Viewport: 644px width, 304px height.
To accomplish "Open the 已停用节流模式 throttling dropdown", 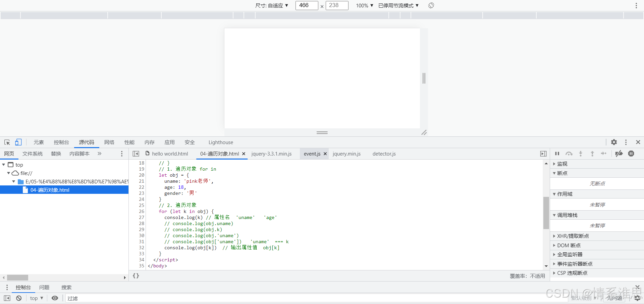I will [x=398, y=5].
